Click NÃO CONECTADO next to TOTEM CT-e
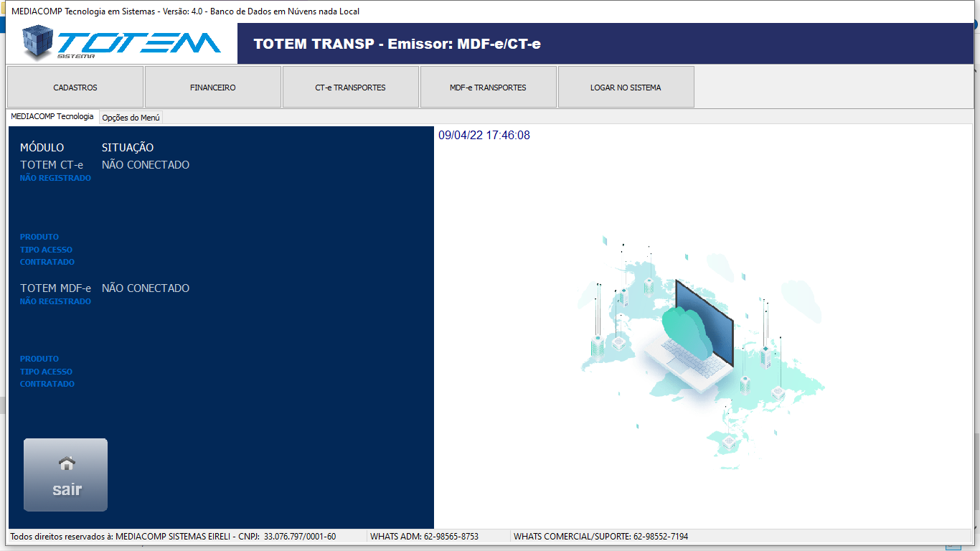980x551 pixels. coord(146,165)
